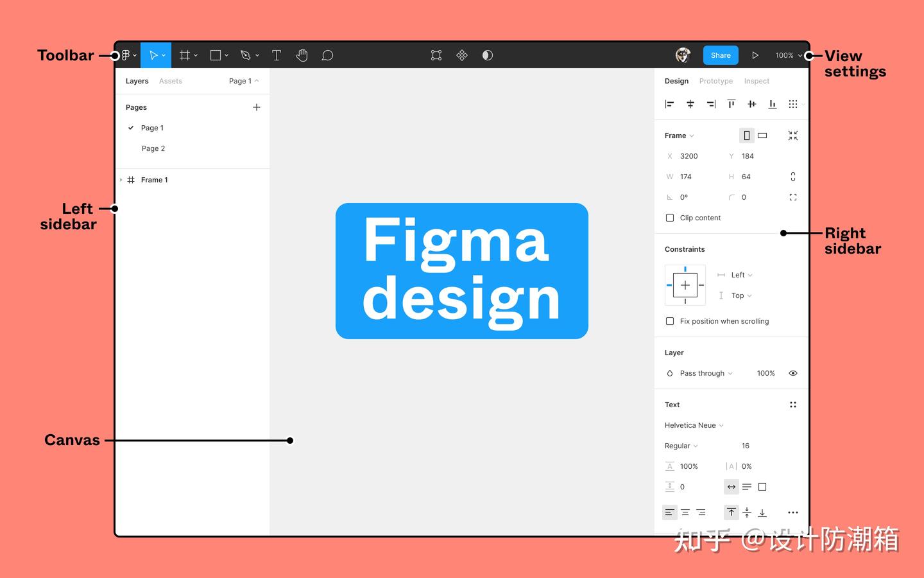Open the comment tool

(x=327, y=55)
